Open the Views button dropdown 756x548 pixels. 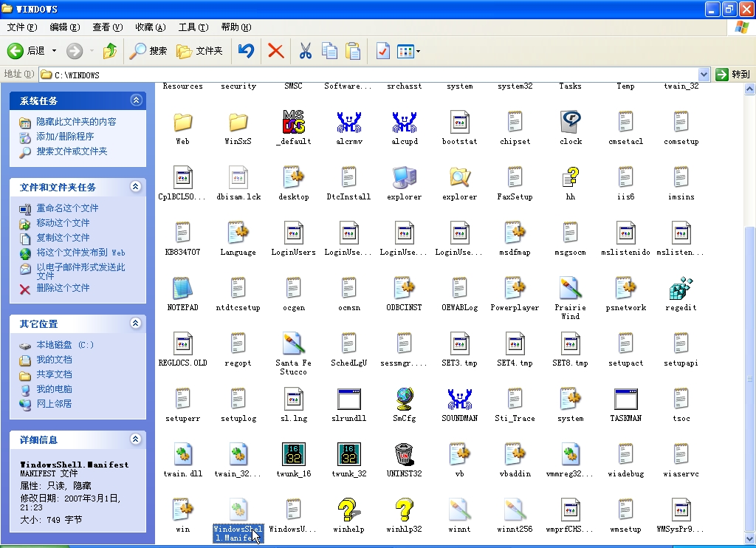(x=418, y=51)
